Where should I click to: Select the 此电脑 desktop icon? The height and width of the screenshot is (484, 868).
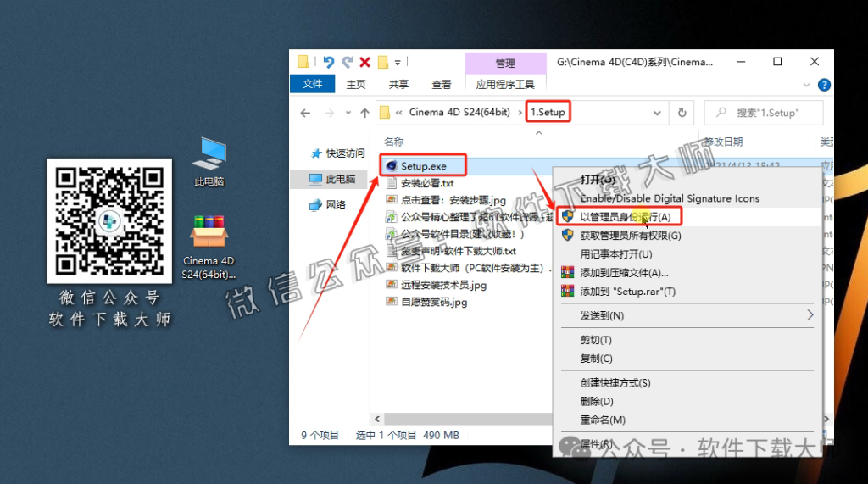click(x=209, y=161)
